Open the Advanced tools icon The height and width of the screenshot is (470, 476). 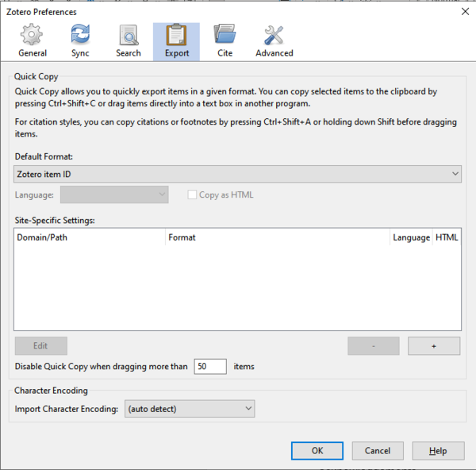click(274, 35)
